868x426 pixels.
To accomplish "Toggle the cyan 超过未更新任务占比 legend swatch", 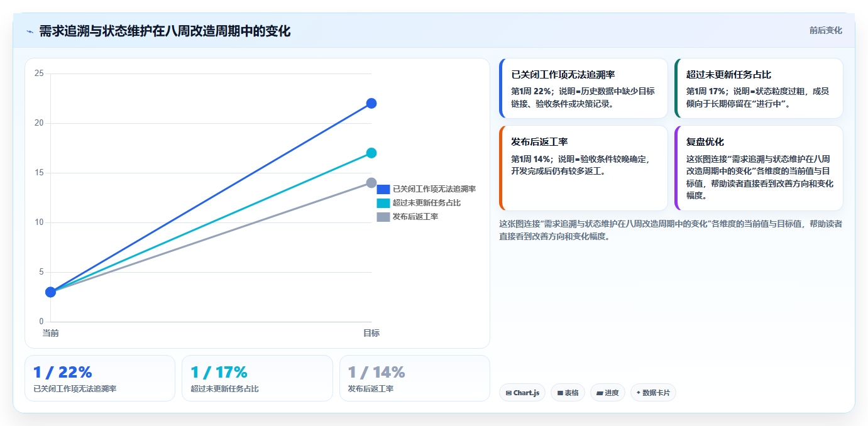I will click(x=383, y=203).
